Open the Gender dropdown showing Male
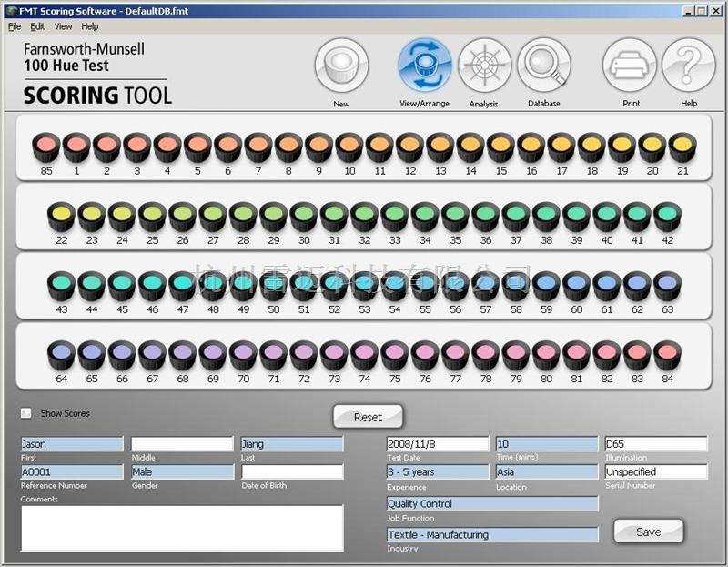Screen dimensions: 728x567 click(183, 471)
